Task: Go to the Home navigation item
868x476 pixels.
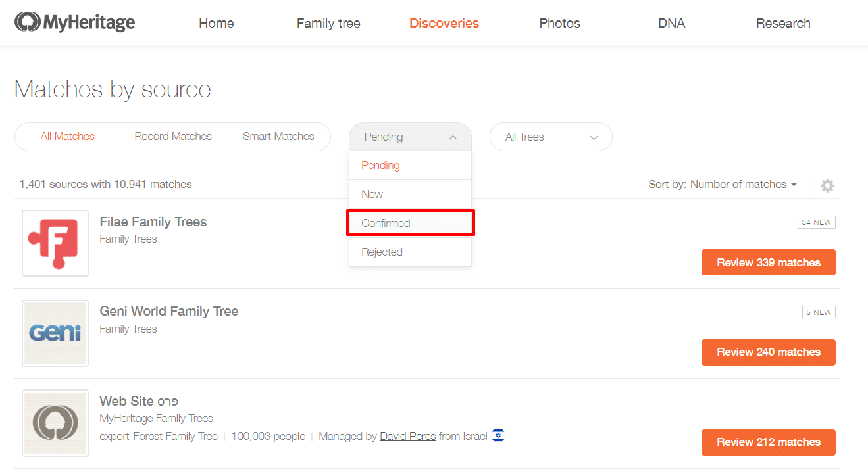Action: tap(217, 23)
